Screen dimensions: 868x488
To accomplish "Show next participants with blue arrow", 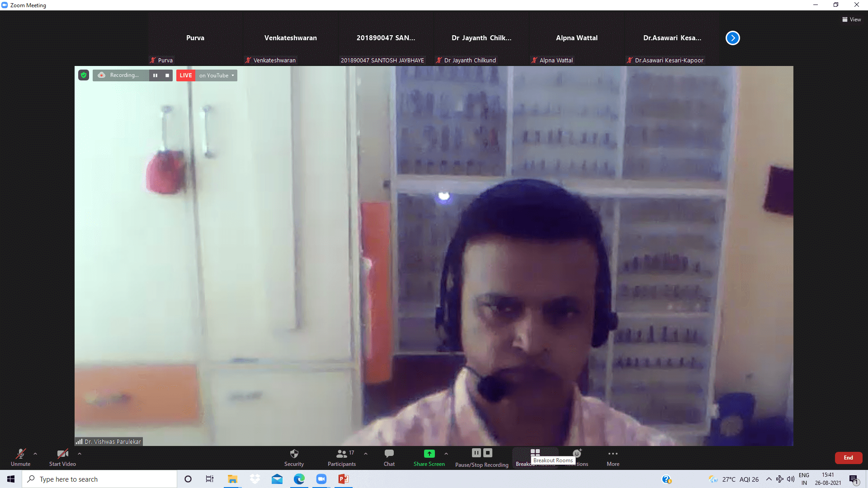I will tap(732, 38).
